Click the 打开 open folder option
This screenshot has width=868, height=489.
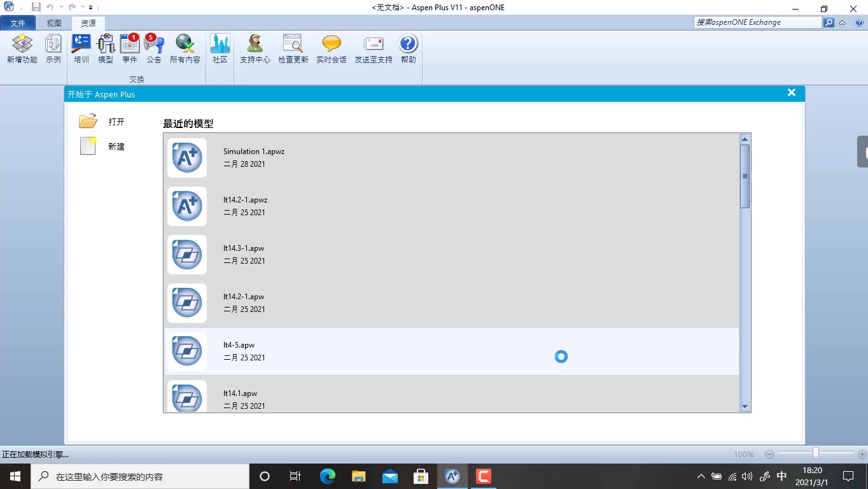102,122
